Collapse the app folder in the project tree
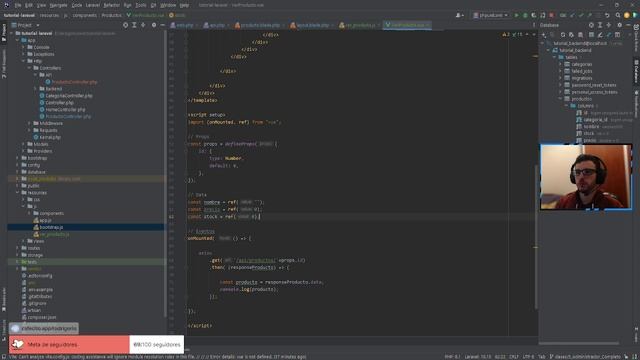This screenshot has width=640, height=360. tap(18, 40)
